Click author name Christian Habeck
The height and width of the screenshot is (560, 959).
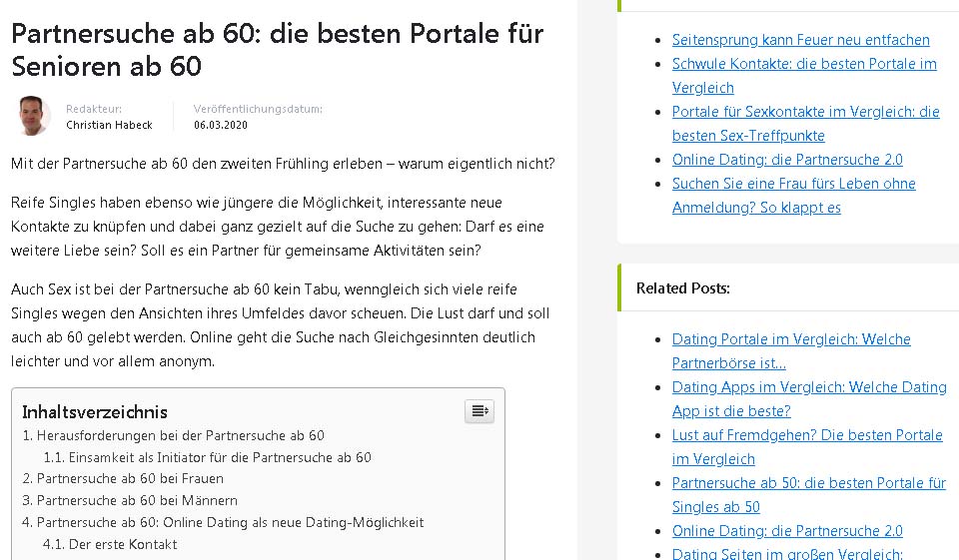[x=109, y=125]
